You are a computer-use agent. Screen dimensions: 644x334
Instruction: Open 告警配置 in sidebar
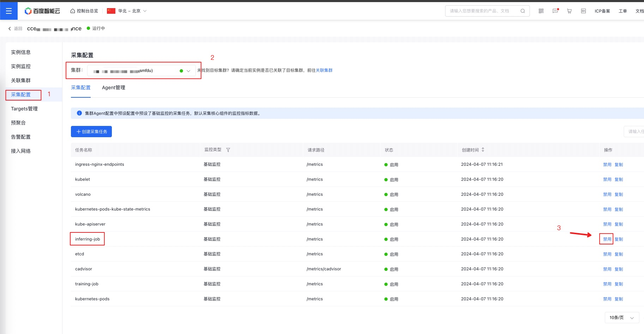[21, 137]
